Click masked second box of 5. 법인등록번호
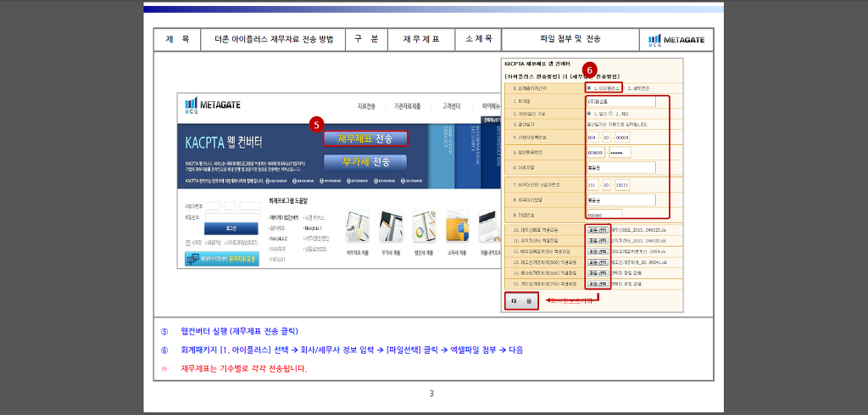868x415 pixels. pyautogui.click(x=620, y=153)
